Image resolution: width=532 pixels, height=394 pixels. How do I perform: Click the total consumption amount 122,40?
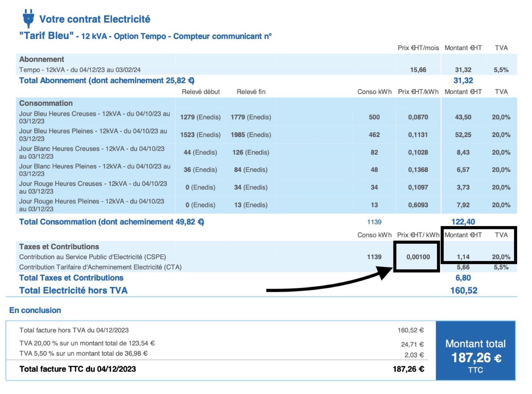click(463, 222)
